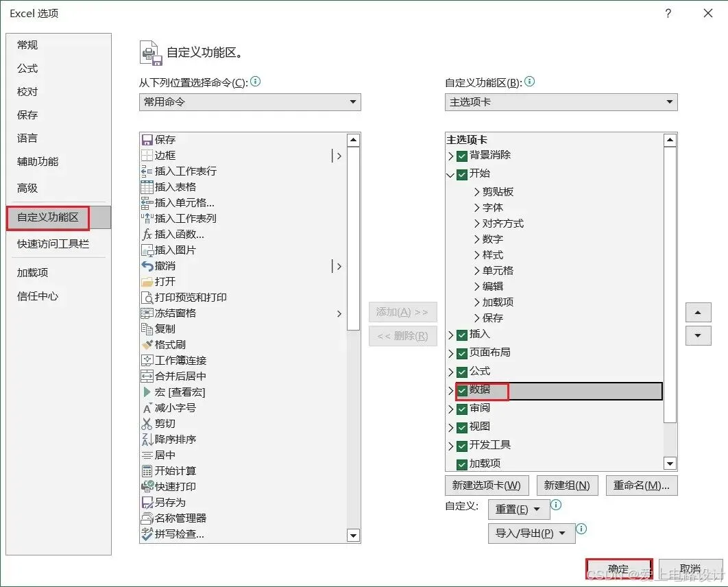Select the Save As (另存为) icon

(x=147, y=503)
